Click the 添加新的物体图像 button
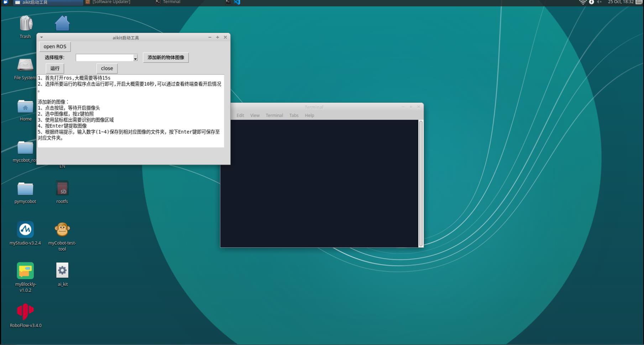 pyautogui.click(x=166, y=58)
